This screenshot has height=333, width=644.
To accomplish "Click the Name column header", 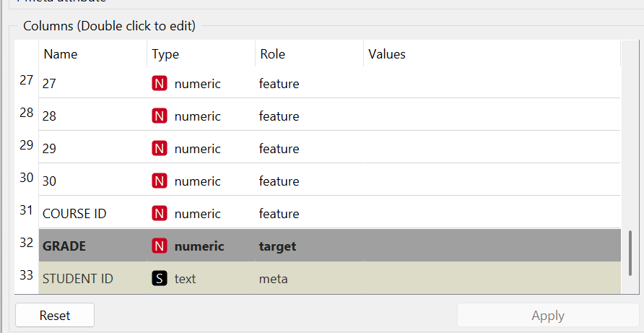I will pos(93,54).
